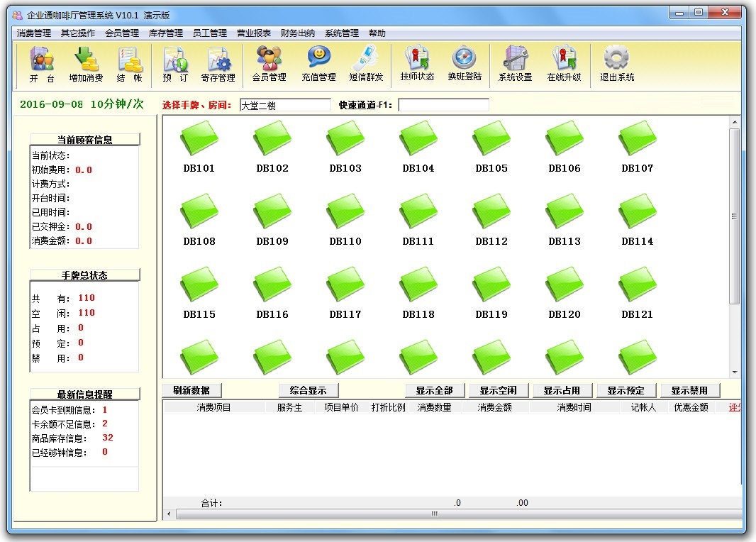Open the 其它操作 menu
The width and height of the screenshot is (756, 542).
[x=77, y=33]
